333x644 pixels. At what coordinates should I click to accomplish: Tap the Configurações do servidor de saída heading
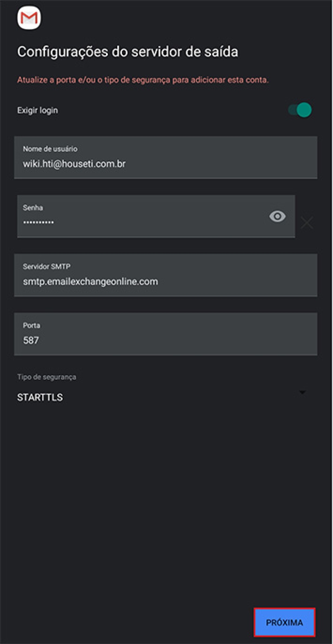point(127,52)
